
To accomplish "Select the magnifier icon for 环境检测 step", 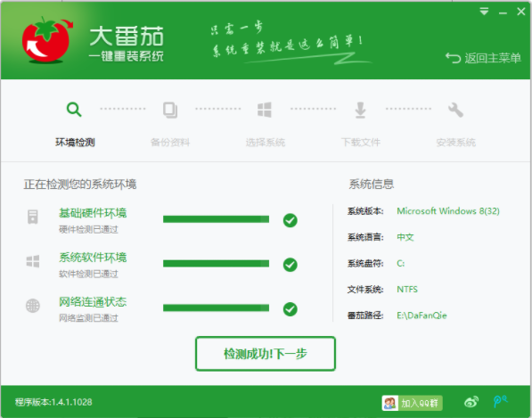I will pyautogui.click(x=74, y=110).
